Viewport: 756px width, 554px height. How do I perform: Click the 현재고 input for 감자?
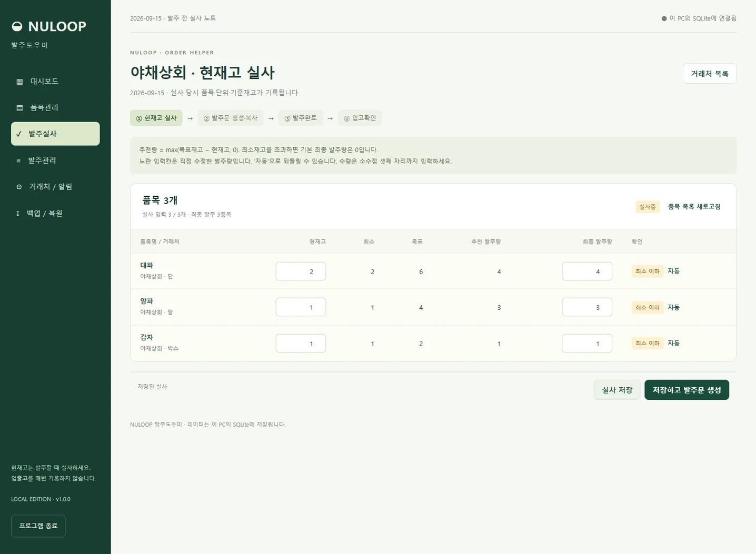[x=301, y=344]
